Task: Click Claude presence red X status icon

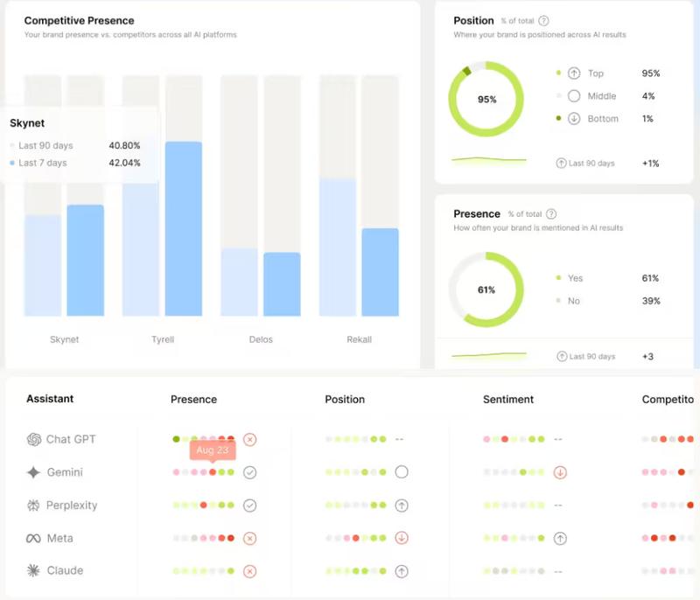Action: [250, 571]
